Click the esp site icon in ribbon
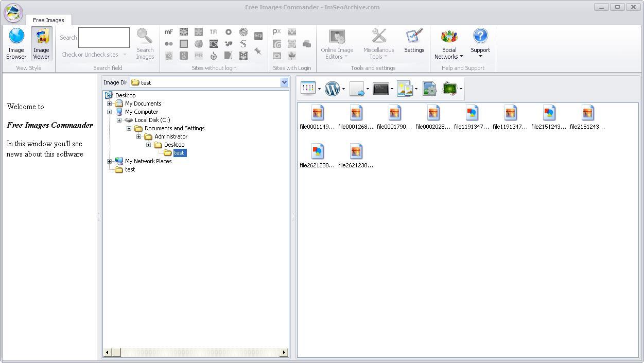The width and height of the screenshot is (644, 363). (x=258, y=36)
